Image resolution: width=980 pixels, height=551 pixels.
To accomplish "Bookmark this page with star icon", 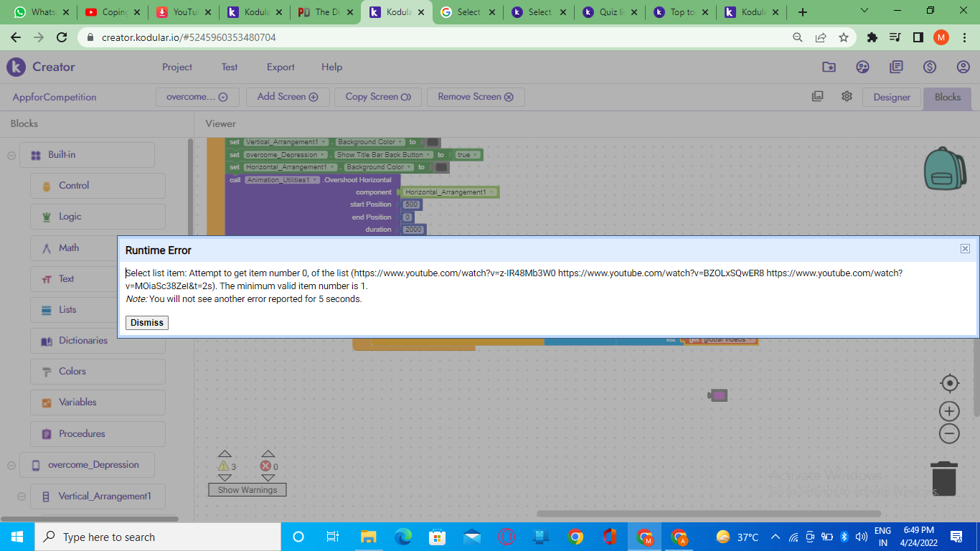I will [844, 37].
